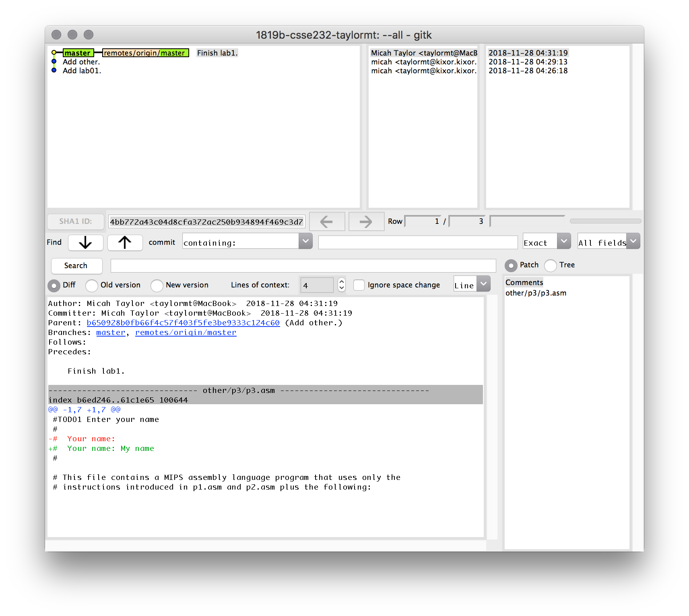The height and width of the screenshot is (616, 689).
Task: Click the progress bar next to row count
Action: [x=605, y=221]
